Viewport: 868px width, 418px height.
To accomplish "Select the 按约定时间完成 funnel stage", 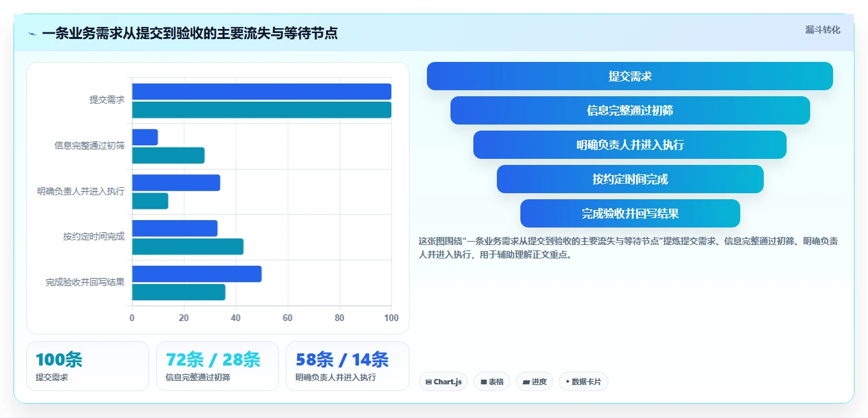I will [x=630, y=179].
